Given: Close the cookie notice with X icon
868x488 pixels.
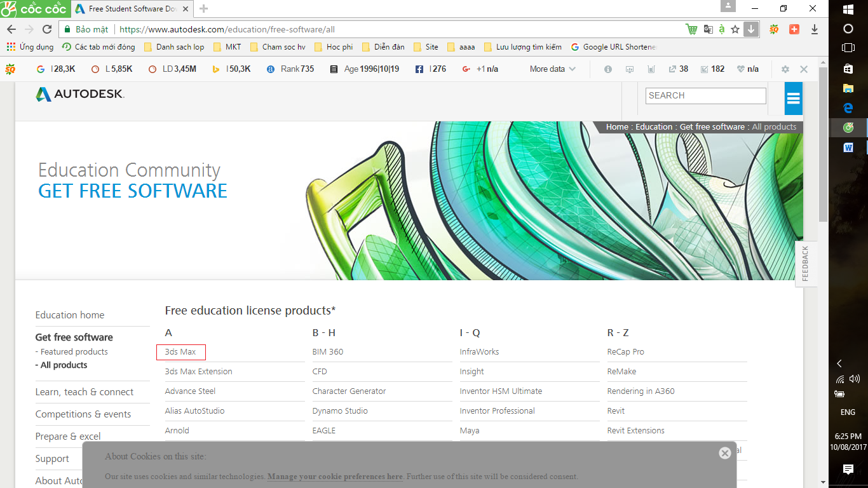Looking at the screenshot, I should pyautogui.click(x=724, y=453).
